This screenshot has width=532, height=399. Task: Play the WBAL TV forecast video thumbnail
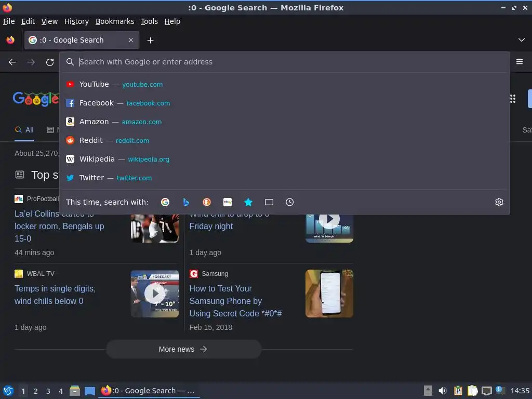pyautogui.click(x=155, y=294)
